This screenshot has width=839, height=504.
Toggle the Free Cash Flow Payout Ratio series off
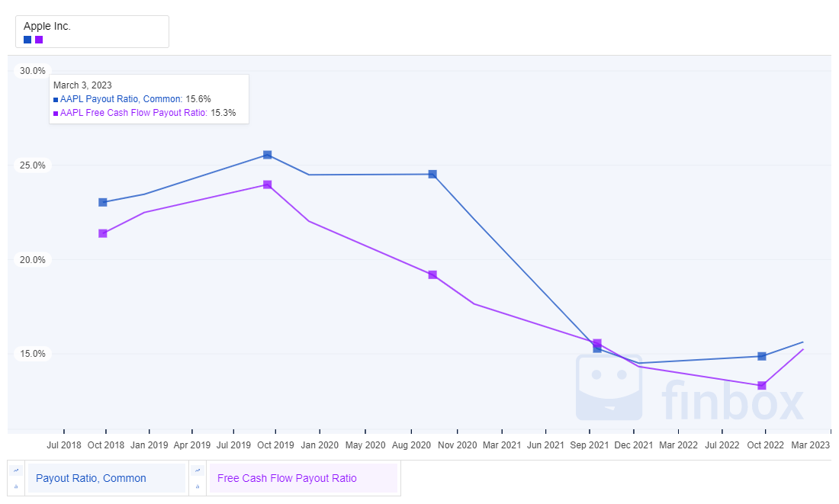click(x=38, y=38)
